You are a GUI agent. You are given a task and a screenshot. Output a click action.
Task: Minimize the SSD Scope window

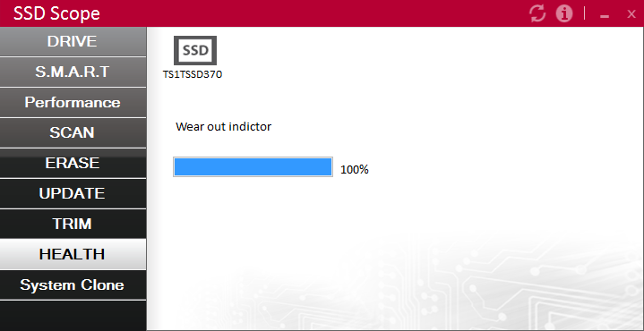pos(605,15)
